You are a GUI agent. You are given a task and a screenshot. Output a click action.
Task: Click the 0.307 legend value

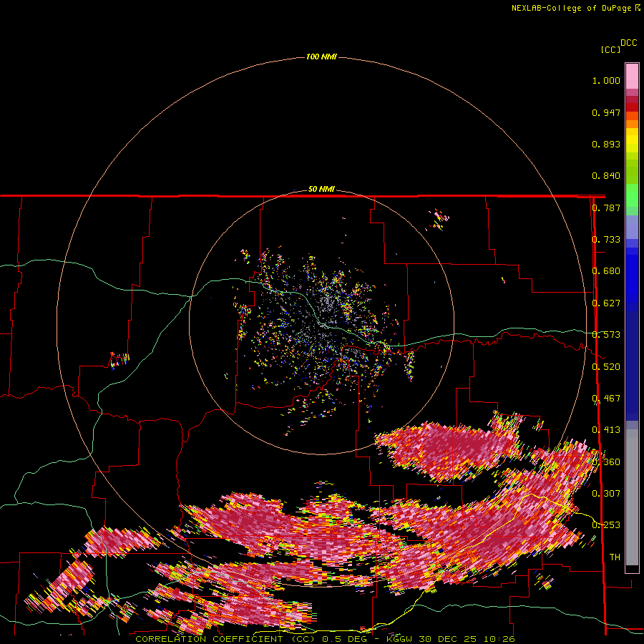(606, 494)
